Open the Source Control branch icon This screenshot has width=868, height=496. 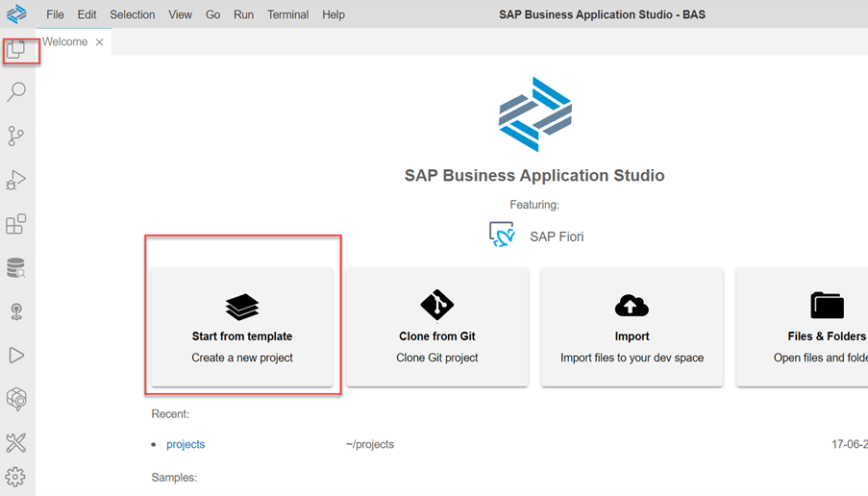tap(16, 136)
